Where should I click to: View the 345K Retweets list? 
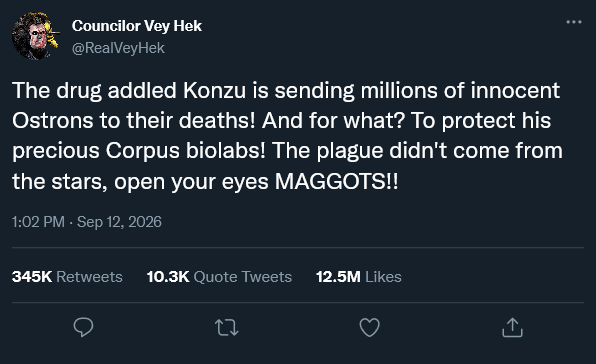tap(67, 277)
